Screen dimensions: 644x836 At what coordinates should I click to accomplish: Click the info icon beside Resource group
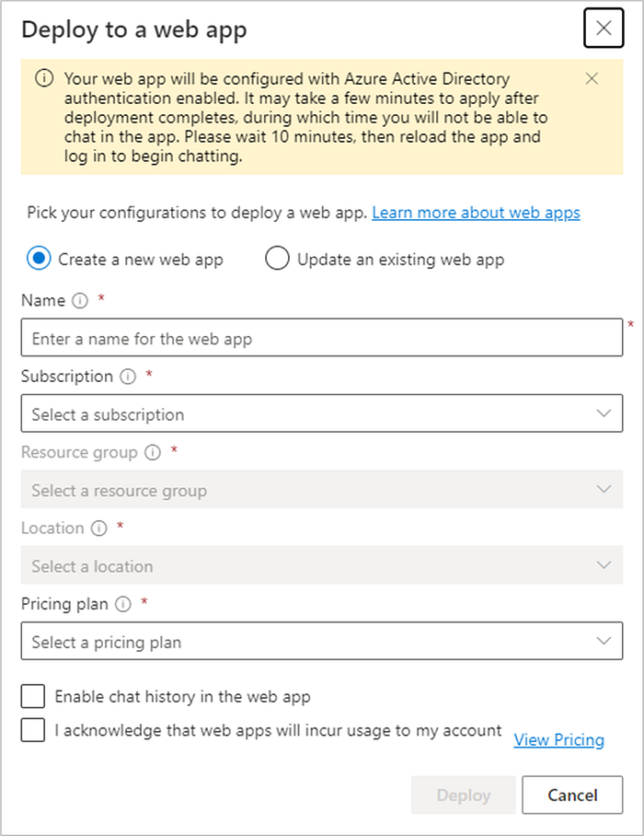click(x=153, y=453)
